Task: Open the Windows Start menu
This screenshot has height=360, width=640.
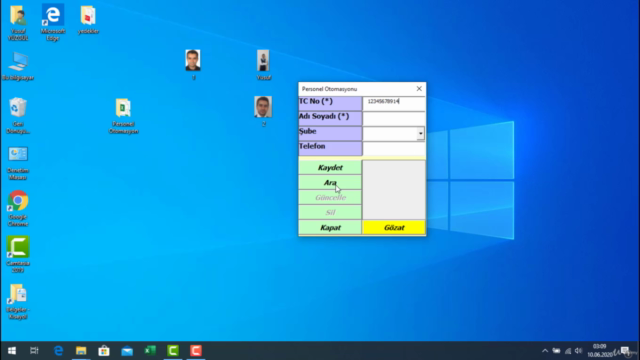Action: pyautogui.click(x=12, y=351)
